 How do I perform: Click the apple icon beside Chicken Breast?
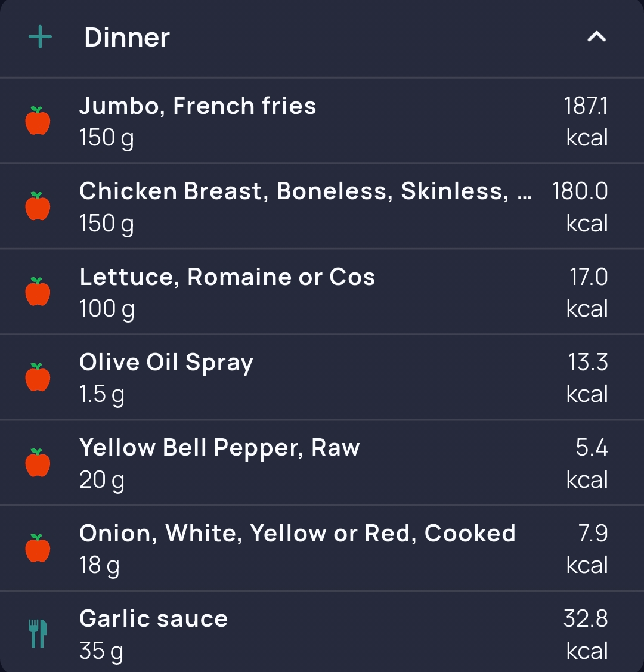coord(38,206)
